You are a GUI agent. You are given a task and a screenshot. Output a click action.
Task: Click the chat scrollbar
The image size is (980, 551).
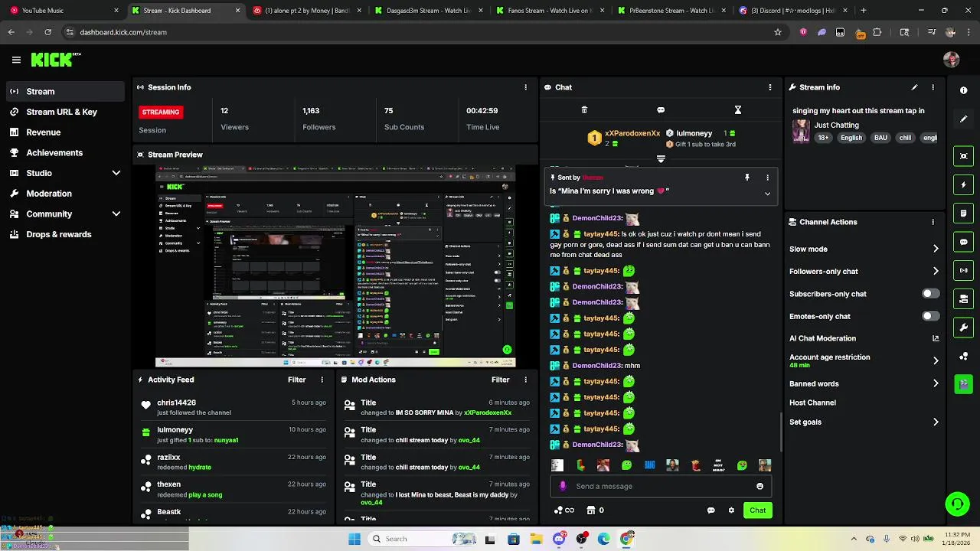[x=781, y=432]
